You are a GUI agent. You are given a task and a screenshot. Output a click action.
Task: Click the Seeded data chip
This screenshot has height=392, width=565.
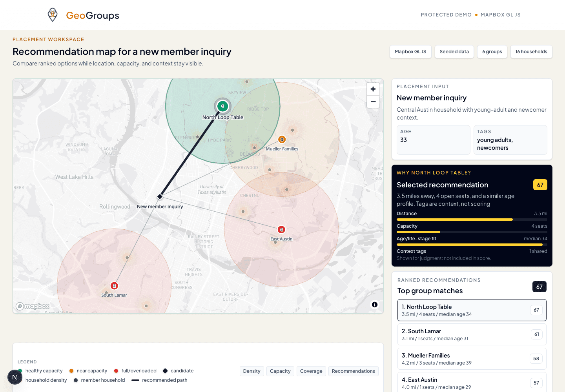pyautogui.click(x=454, y=52)
